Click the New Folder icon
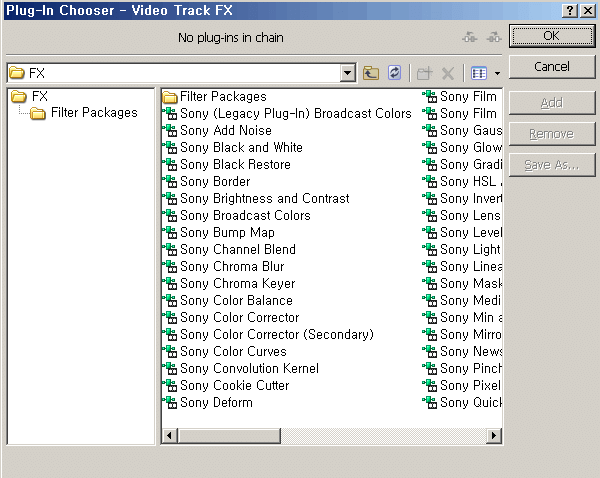600x478 pixels. pyautogui.click(x=424, y=72)
